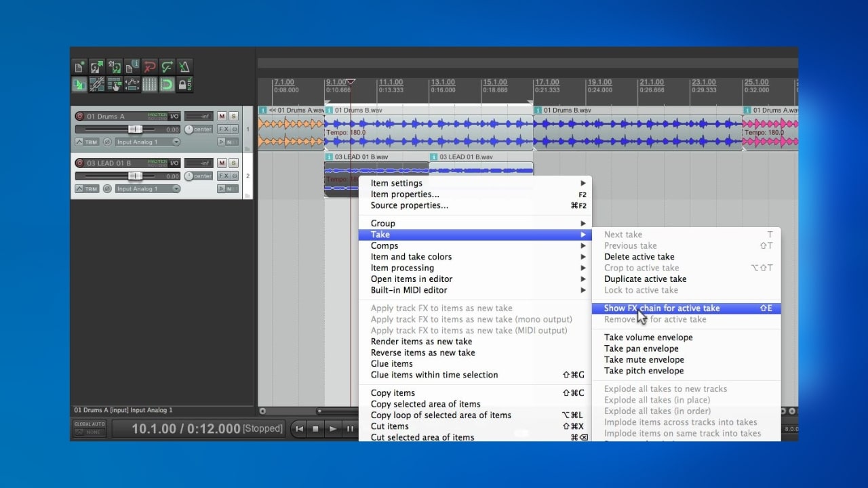Open the I/O routing for 03 LEAD 01 B
This screenshot has width=868, height=488.
coord(174,163)
